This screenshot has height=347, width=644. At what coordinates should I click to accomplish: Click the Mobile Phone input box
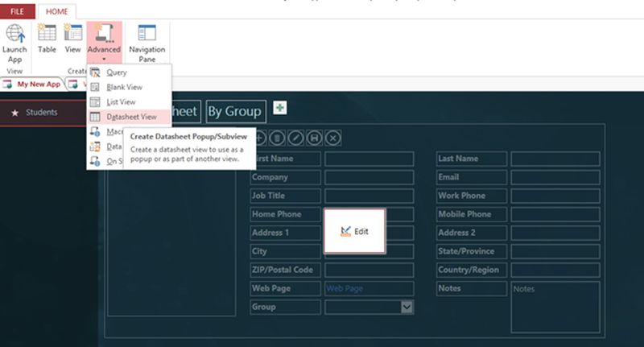point(555,214)
